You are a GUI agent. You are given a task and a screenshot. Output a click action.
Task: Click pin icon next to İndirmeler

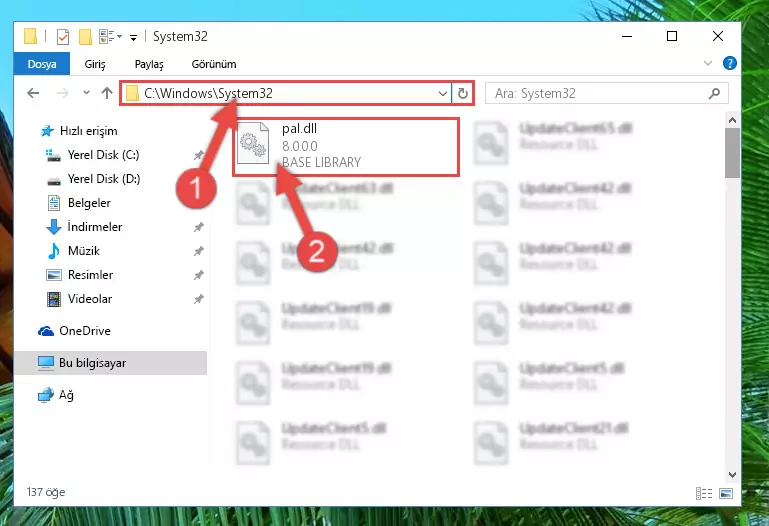tap(198, 227)
